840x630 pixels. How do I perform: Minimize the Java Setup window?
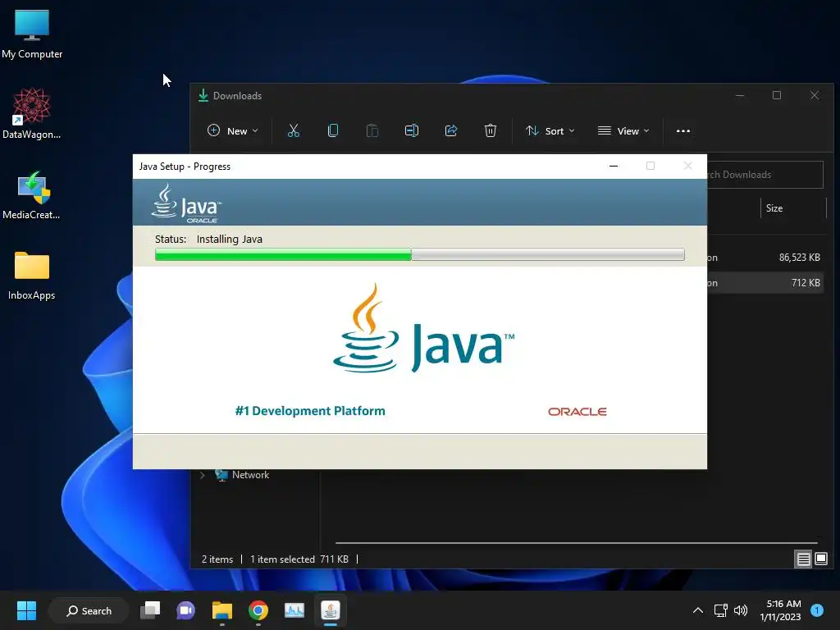[614, 166]
